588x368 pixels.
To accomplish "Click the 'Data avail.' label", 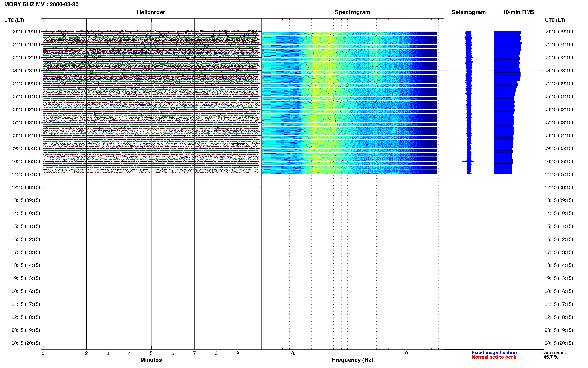I will tap(554, 352).
